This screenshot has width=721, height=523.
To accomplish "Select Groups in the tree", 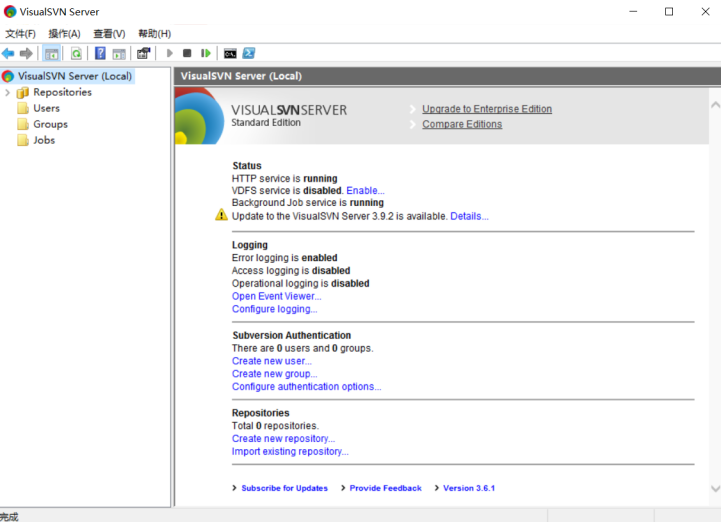I will pyautogui.click(x=50, y=124).
